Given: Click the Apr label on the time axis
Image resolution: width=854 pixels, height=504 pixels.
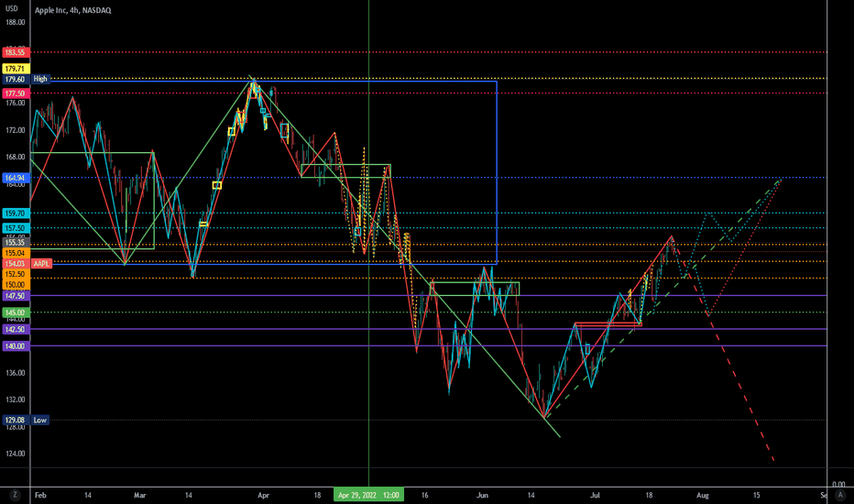Looking at the screenshot, I should click(x=264, y=495).
